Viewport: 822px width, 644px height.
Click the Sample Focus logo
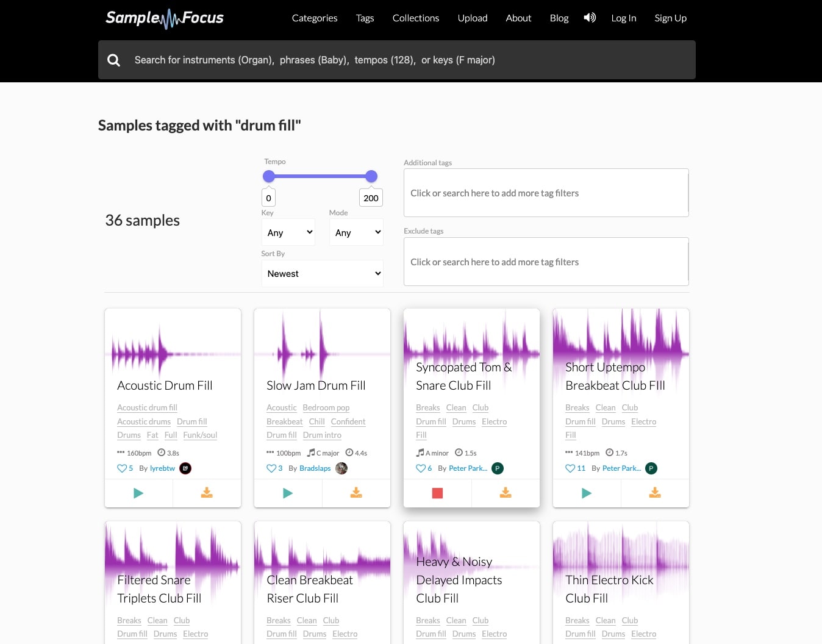click(x=165, y=18)
